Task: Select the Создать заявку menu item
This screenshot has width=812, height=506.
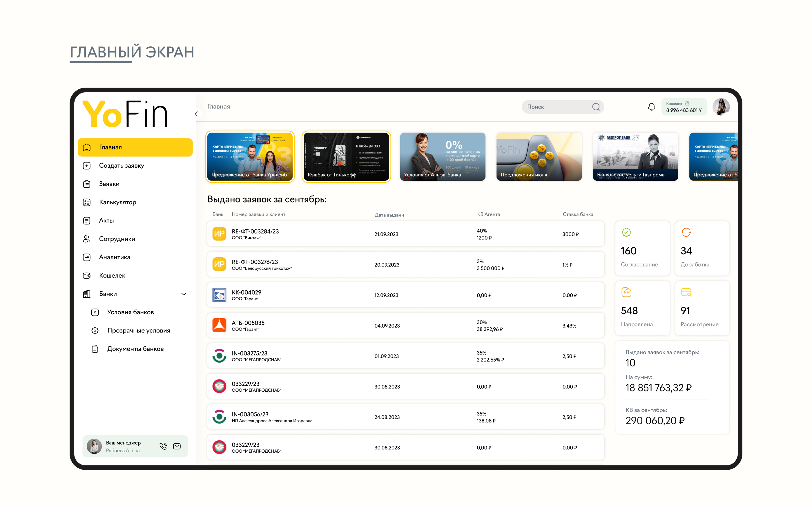Action: point(122,166)
